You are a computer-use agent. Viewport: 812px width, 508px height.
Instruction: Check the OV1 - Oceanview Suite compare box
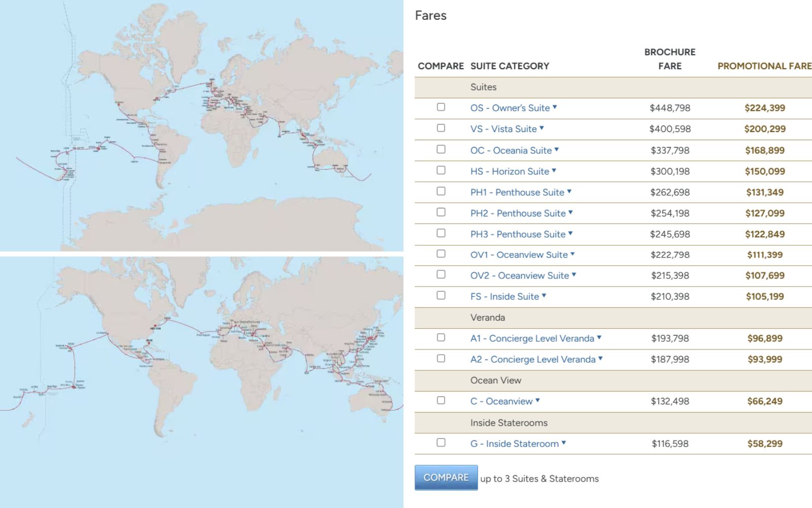(441, 253)
